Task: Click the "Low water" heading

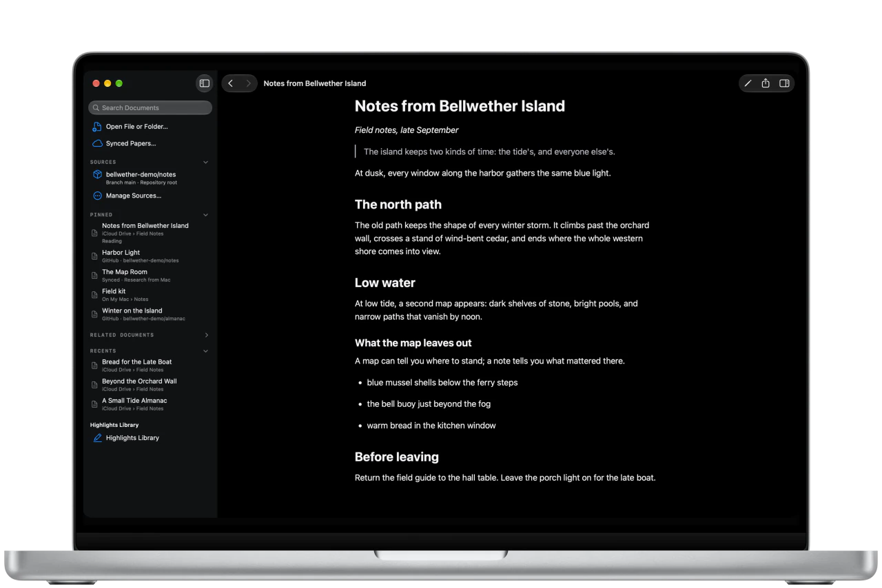Action: (385, 283)
